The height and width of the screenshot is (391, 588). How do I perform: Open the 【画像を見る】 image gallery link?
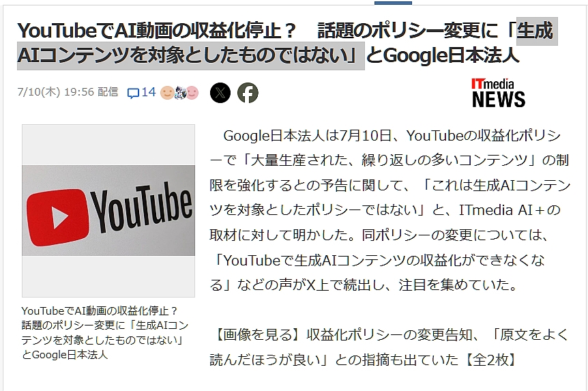tap(389, 347)
